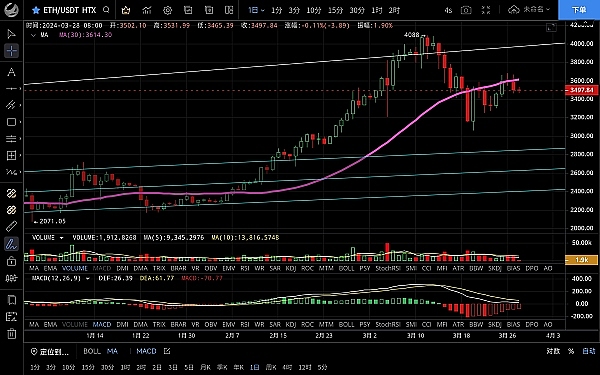Open chart settings gear icon

(167, 10)
